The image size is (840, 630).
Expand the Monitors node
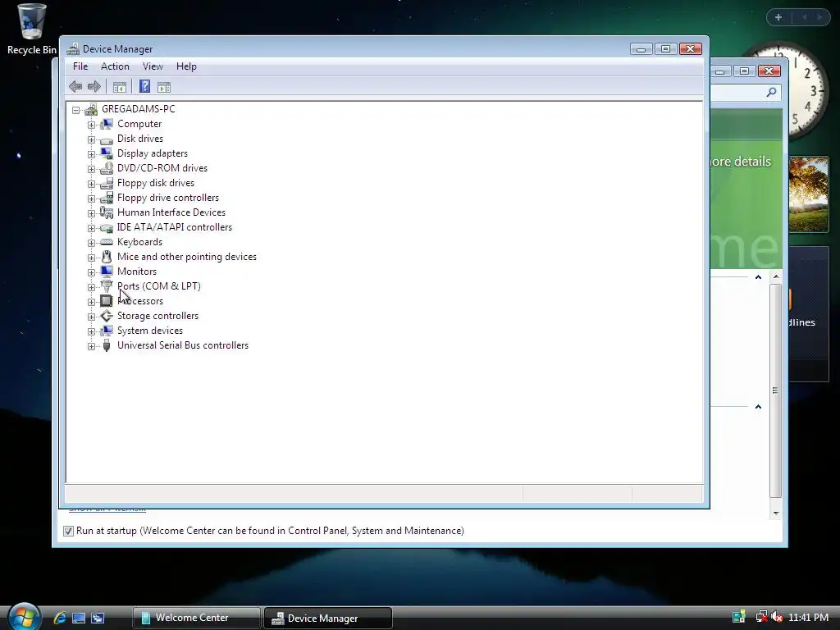[x=91, y=272]
